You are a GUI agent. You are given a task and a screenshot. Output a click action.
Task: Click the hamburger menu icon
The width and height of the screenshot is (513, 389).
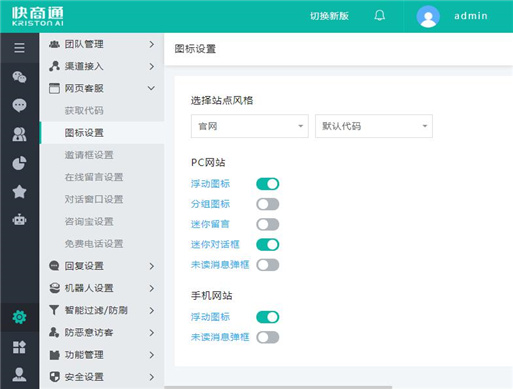click(x=19, y=48)
